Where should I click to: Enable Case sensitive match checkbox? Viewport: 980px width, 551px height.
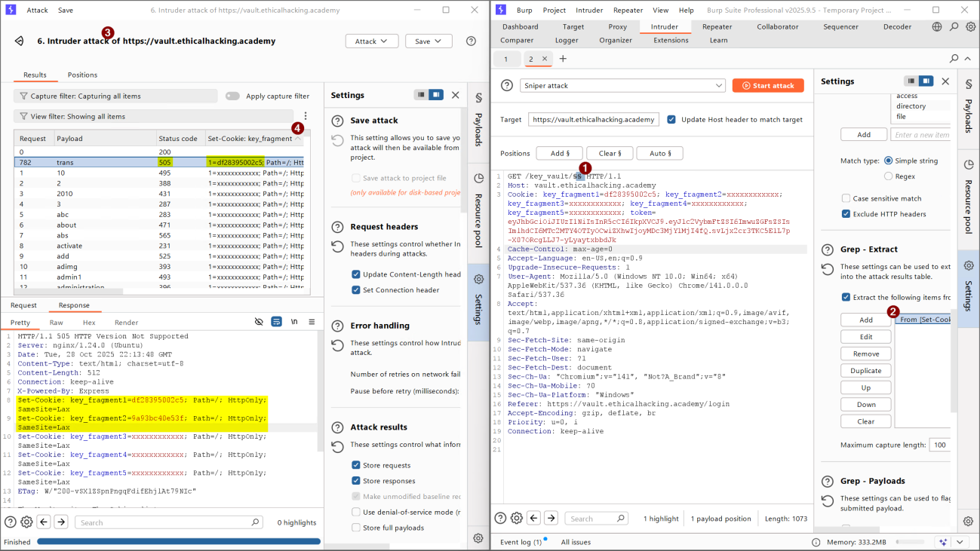pyautogui.click(x=846, y=198)
